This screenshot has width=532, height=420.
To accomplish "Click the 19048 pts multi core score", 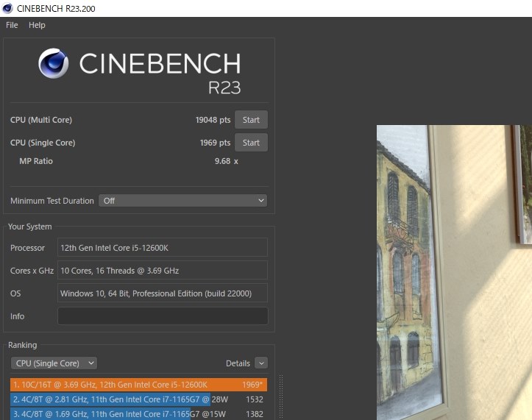I will click(212, 120).
